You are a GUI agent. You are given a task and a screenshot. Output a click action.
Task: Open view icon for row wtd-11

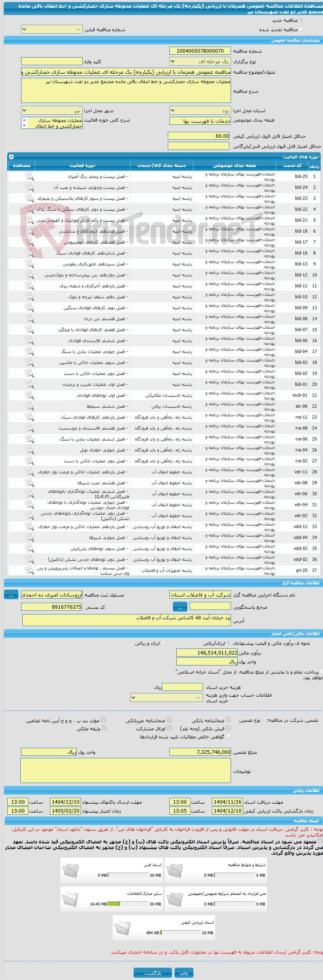point(29,526)
